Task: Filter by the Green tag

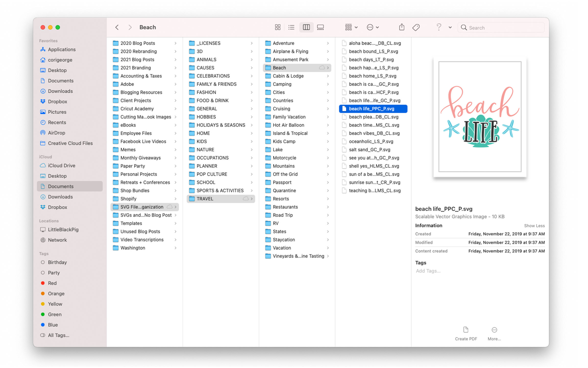Action: pos(55,315)
